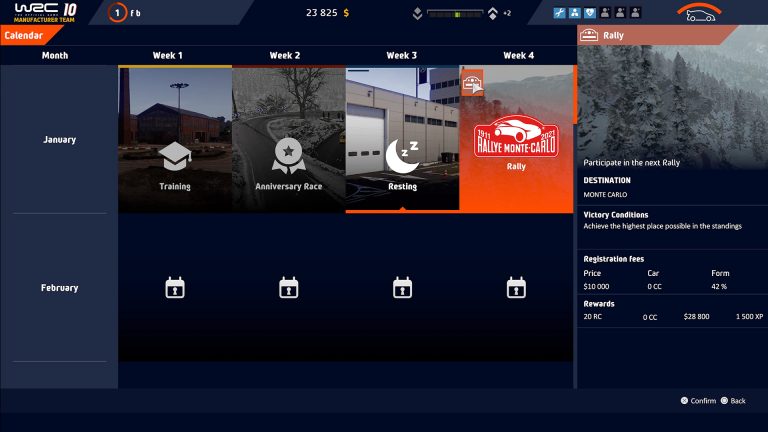This screenshot has height=432, width=768.
Task: Click the Victory Conditions heading
Action: tap(616, 215)
